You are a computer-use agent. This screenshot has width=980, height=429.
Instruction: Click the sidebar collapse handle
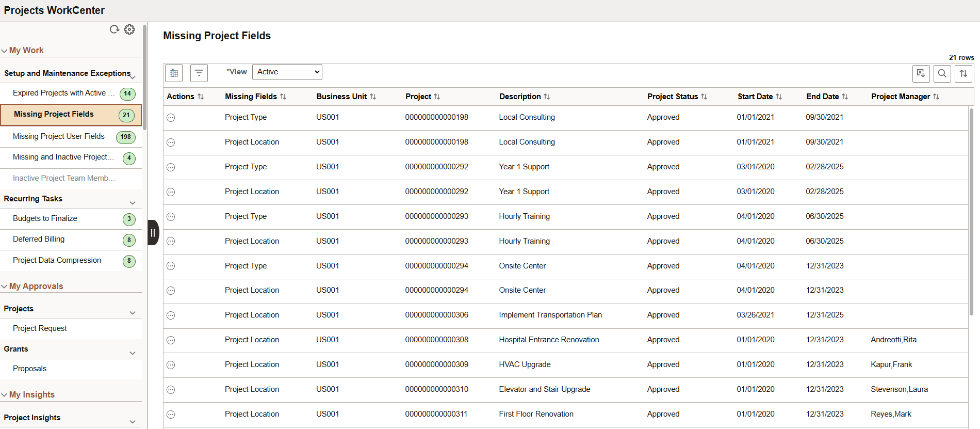point(153,232)
